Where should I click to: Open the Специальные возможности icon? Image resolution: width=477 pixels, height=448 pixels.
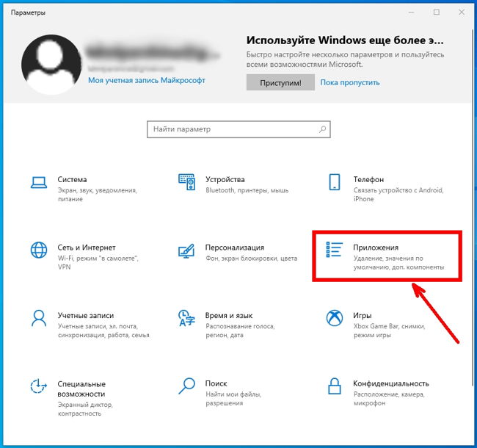pos(39,386)
